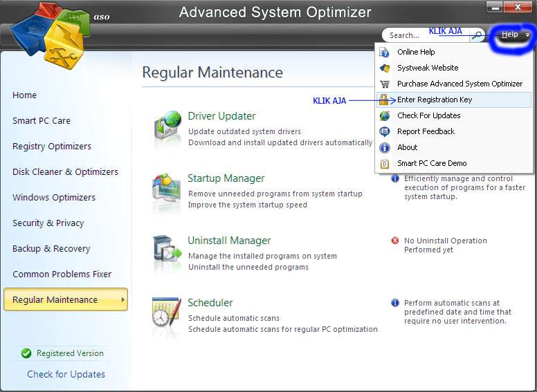Choose Purchase Advanced System Optimizer
Viewport: 537px width, 392px height.
click(x=454, y=84)
